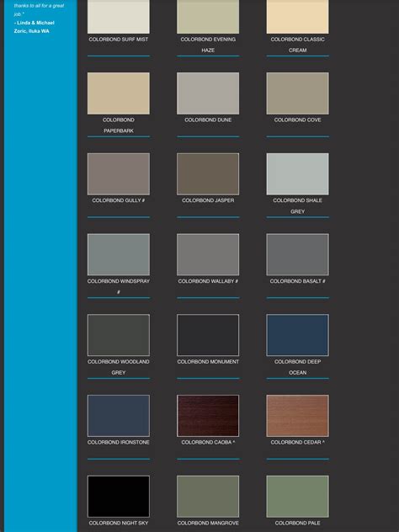
Task: Click the 'COLORBOND COVE' label text
Action: click(x=297, y=120)
